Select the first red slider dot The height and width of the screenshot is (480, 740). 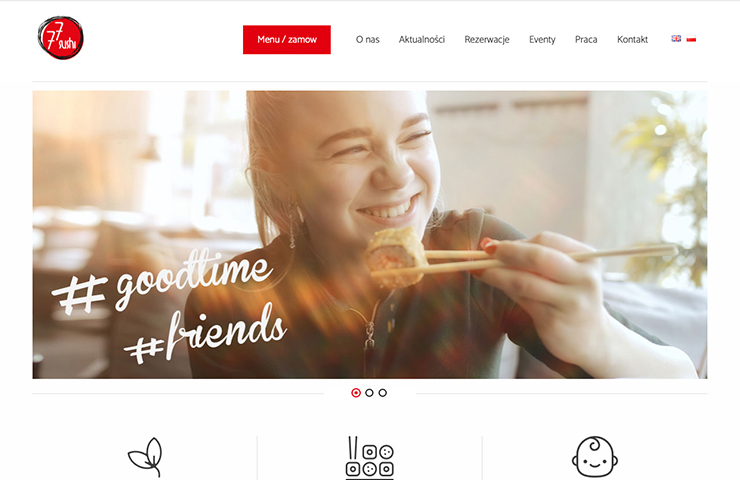pos(356,393)
